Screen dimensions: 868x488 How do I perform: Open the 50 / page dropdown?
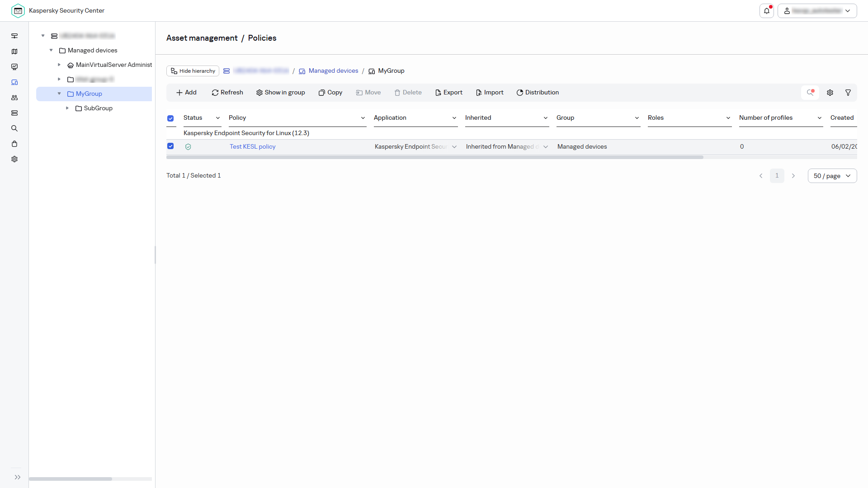[832, 176]
